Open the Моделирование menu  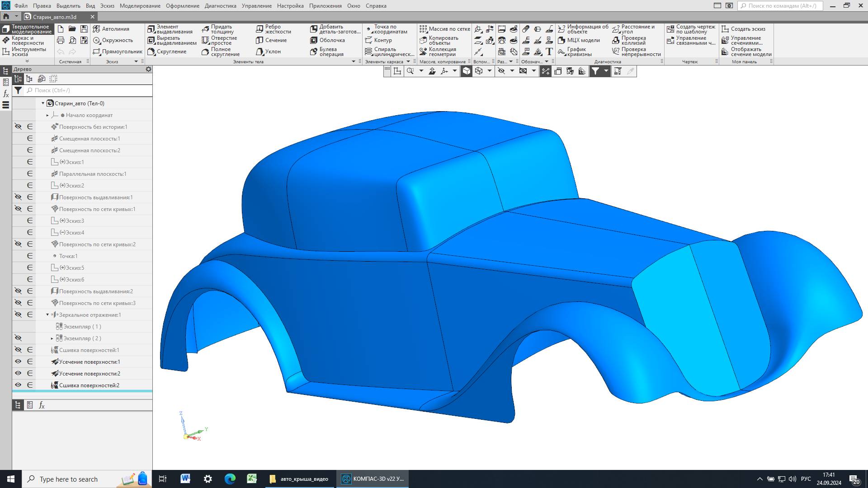[x=140, y=6]
